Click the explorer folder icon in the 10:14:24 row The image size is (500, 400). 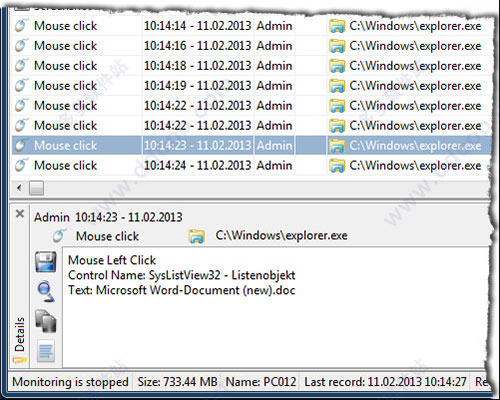pyautogui.click(x=337, y=166)
